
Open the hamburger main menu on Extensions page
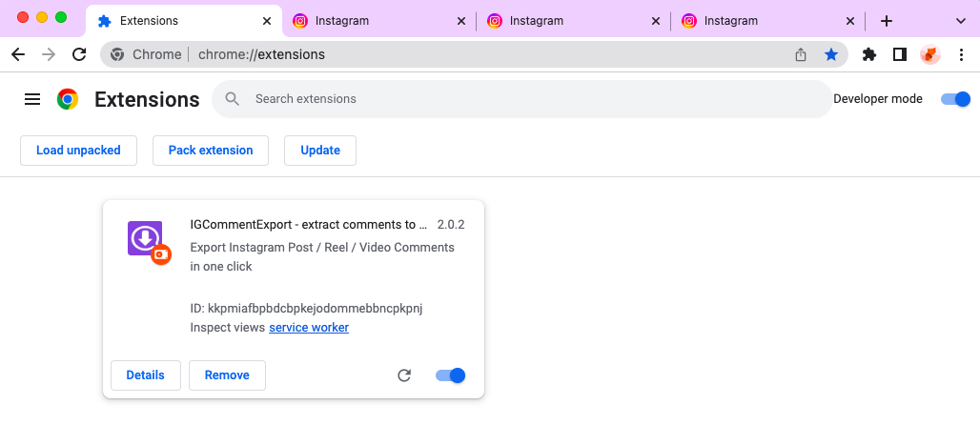(32, 99)
